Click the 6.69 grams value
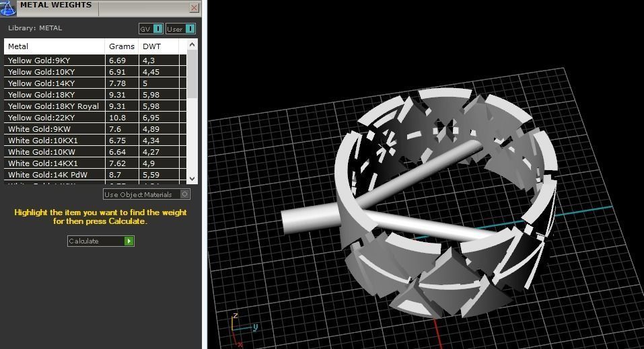Screen dimensions: 644x349 point(118,61)
